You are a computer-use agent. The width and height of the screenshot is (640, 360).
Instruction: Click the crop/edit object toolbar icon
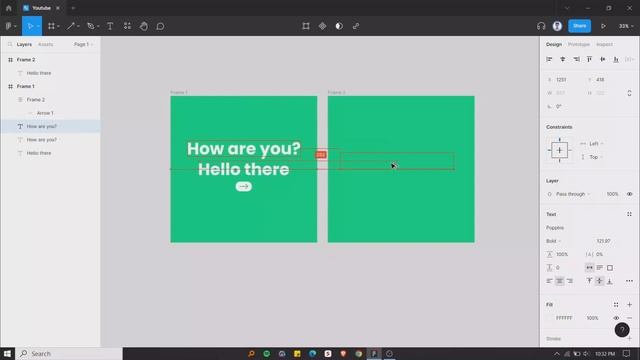[x=306, y=26]
